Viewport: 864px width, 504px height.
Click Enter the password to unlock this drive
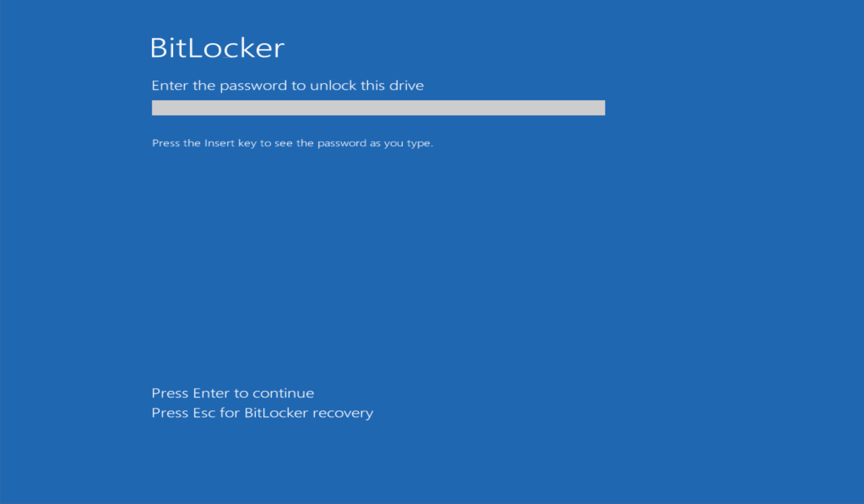pyautogui.click(x=287, y=85)
